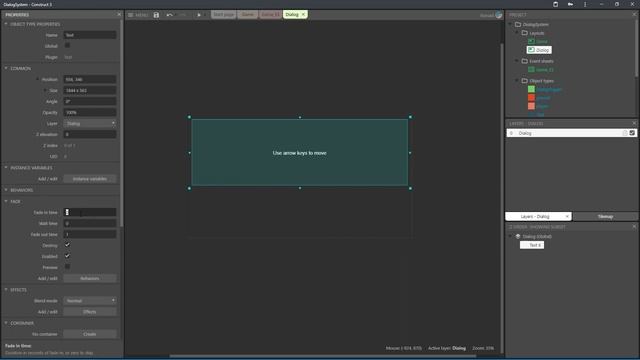
Task: Click the layer stack icon in Z Order
Action: click(518, 236)
